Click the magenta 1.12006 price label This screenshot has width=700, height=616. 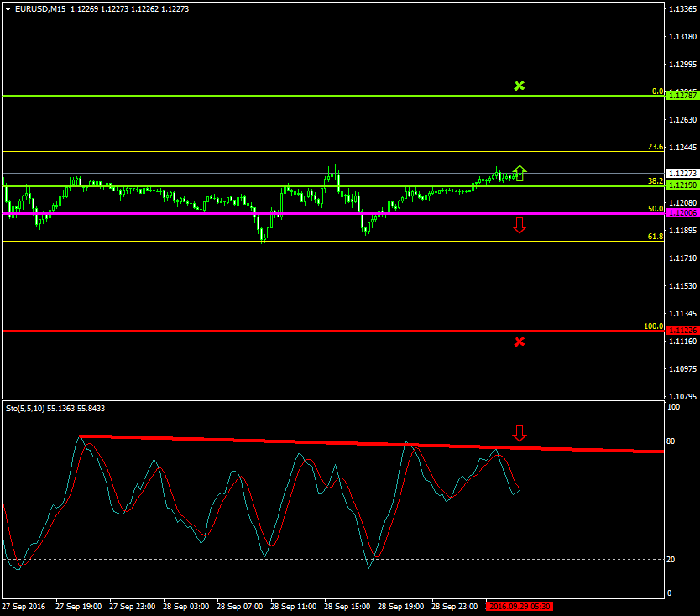[x=681, y=213]
